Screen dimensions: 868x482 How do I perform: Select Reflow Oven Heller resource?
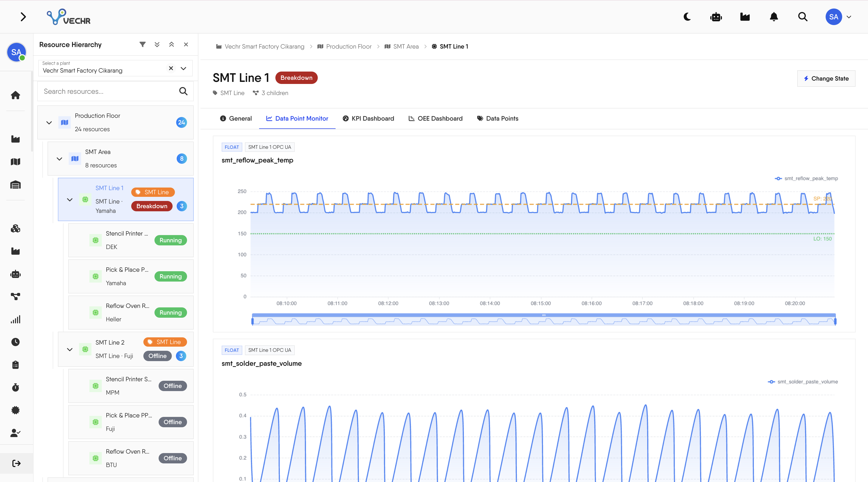click(x=131, y=312)
